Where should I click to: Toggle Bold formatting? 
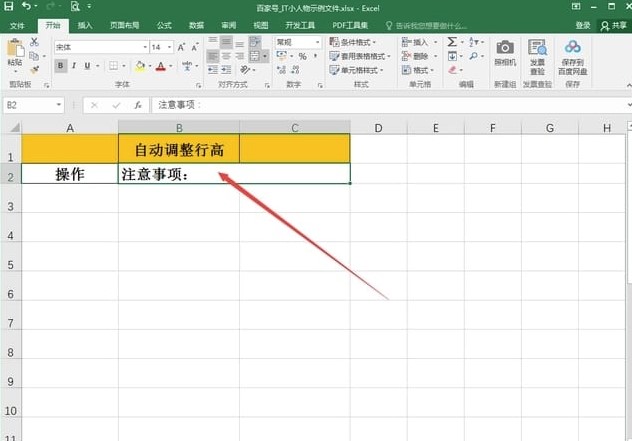tap(61, 66)
